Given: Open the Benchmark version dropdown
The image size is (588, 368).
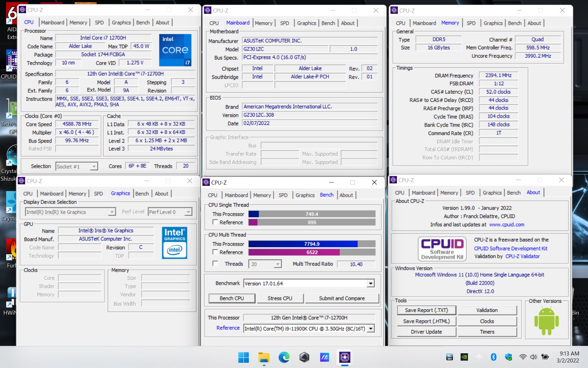Looking at the screenshot, I should tap(309, 283).
